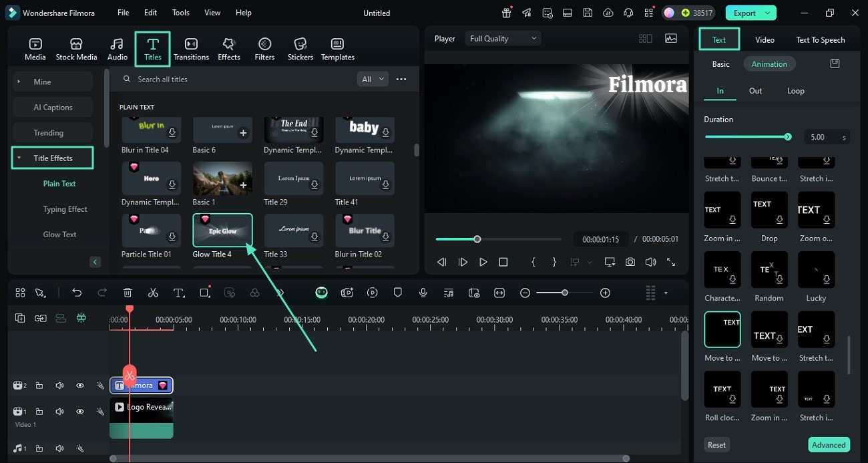Click the fullscreen expand icon in player

click(x=671, y=262)
